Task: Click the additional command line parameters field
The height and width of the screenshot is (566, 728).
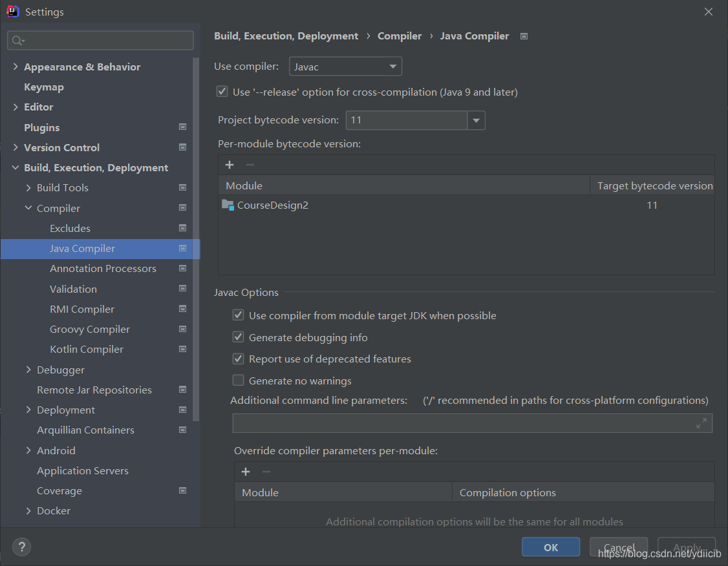Action: [x=472, y=423]
